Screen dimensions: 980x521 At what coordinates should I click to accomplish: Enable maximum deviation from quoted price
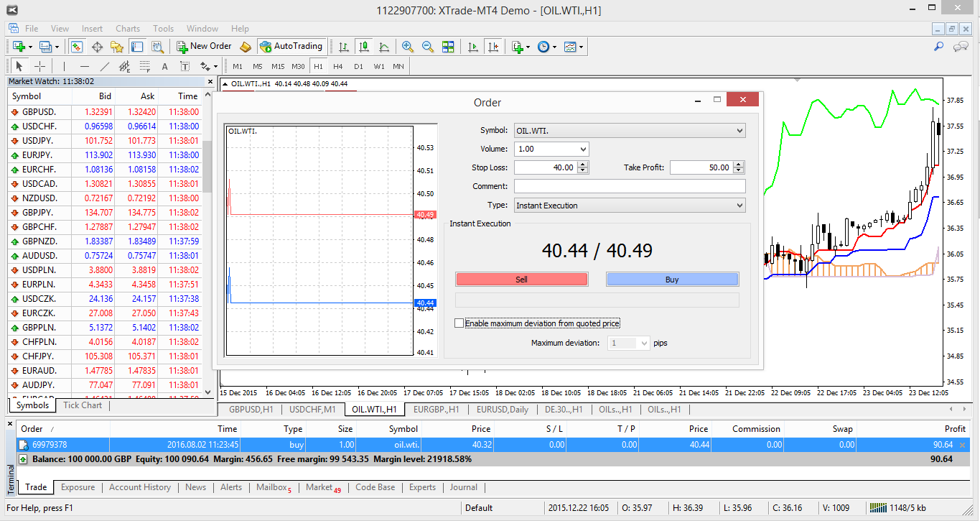point(459,323)
